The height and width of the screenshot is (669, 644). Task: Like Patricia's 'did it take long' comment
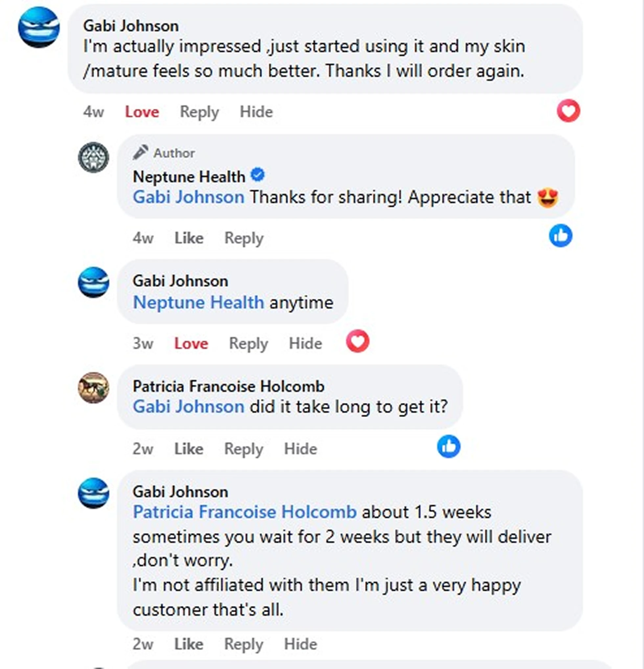[189, 449]
